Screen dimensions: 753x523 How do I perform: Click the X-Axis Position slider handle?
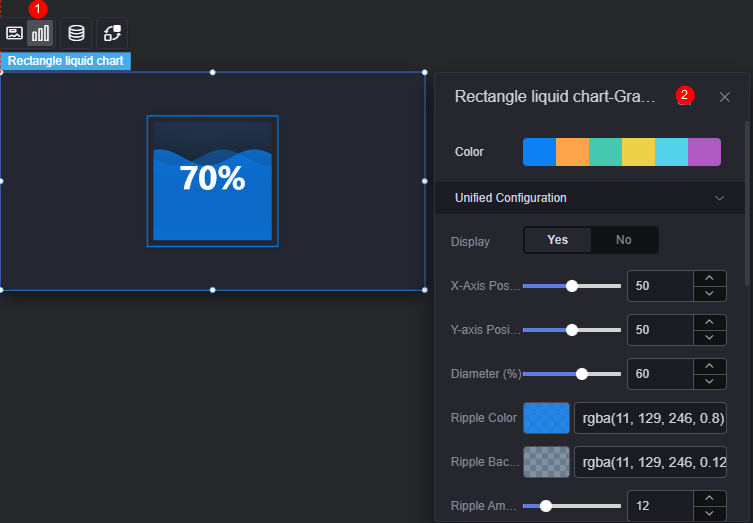tap(571, 286)
